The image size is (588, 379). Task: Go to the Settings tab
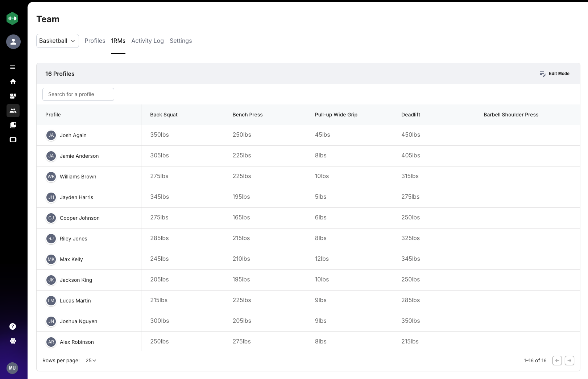[181, 41]
